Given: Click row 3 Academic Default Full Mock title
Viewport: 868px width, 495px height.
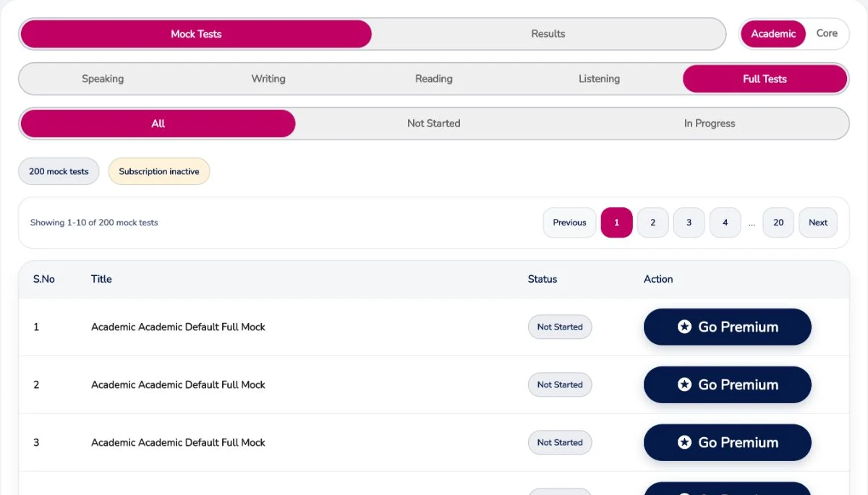Looking at the screenshot, I should pyautogui.click(x=178, y=442).
